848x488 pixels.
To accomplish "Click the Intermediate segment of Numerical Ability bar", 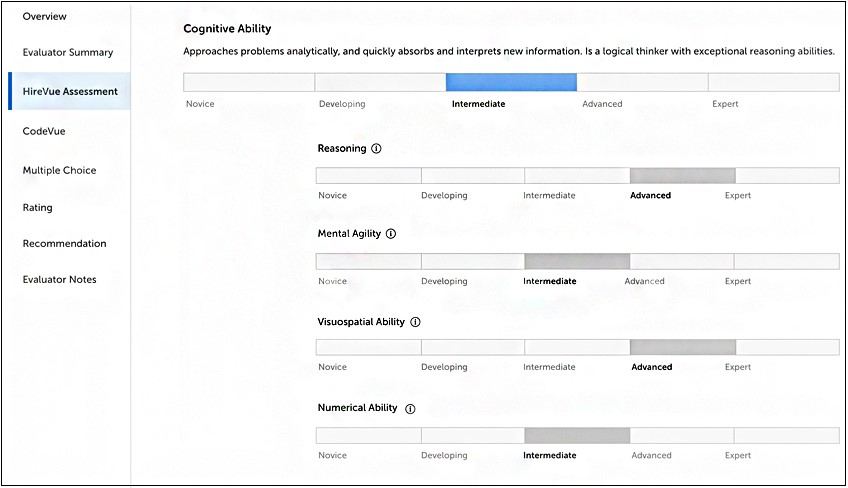I will click(577, 435).
